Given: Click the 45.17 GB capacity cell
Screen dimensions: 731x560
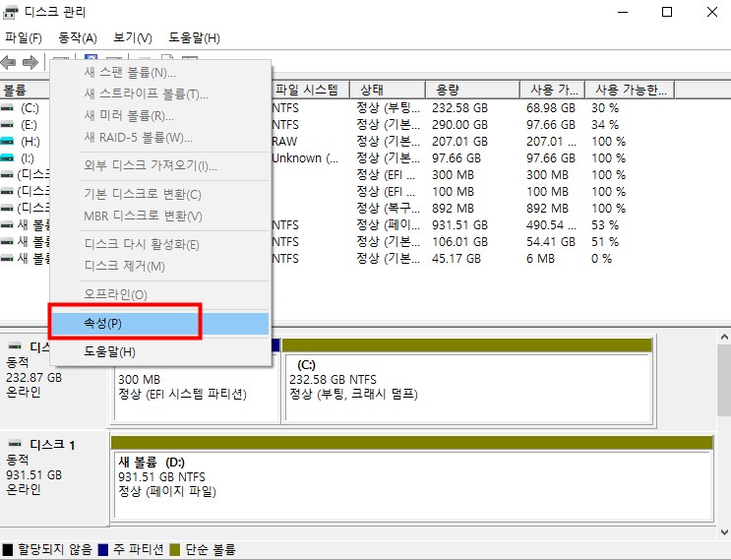Looking at the screenshot, I should 457,258.
